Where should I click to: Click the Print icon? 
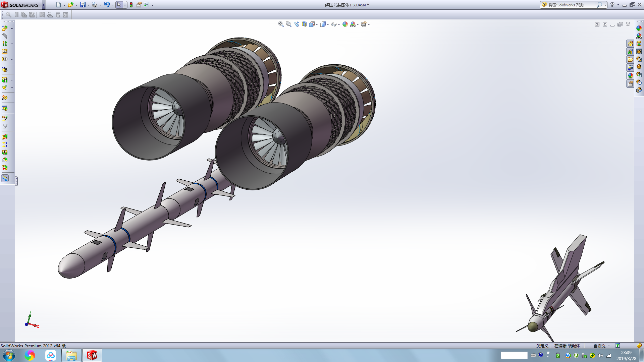pyautogui.click(x=95, y=5)
